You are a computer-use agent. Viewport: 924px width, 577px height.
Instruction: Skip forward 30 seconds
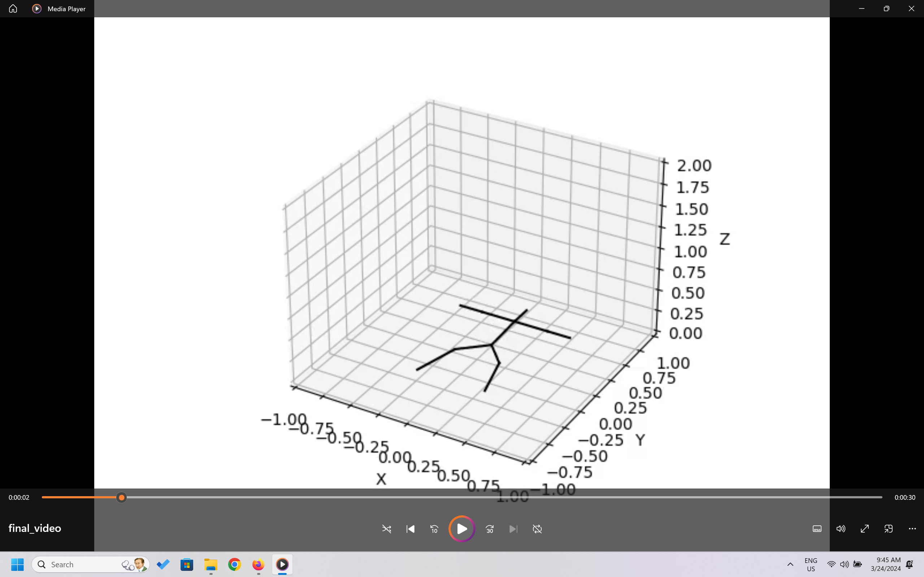pyautogui.click(x=490, y=529)
